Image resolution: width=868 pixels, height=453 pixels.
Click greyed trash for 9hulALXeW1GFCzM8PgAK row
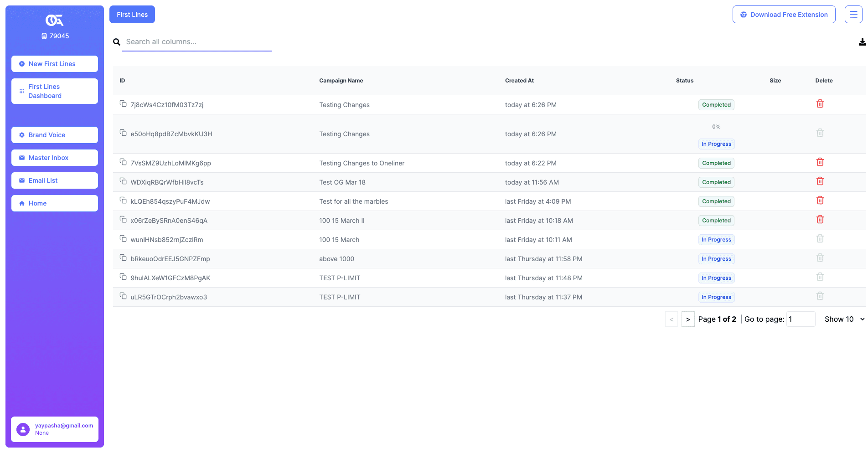click(820, 277)
